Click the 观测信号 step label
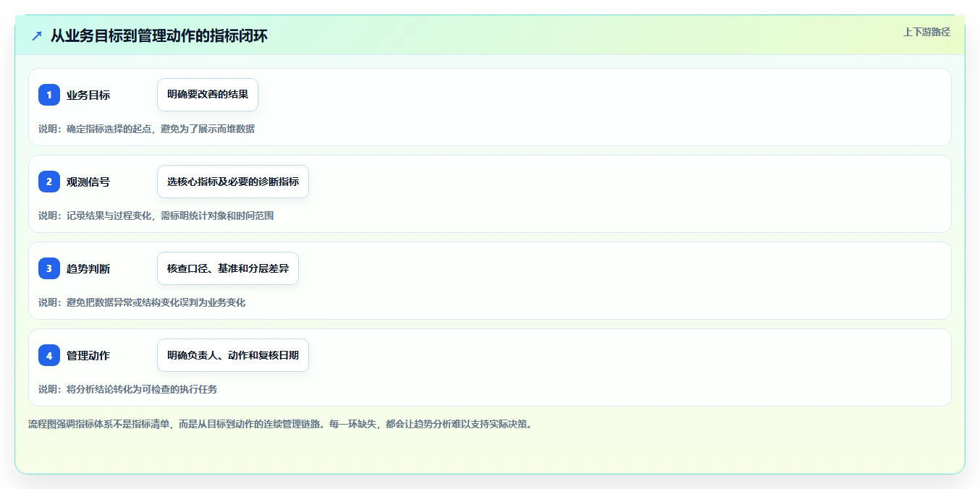The width and height of the screenshot is (980, 489). (88, 182)
